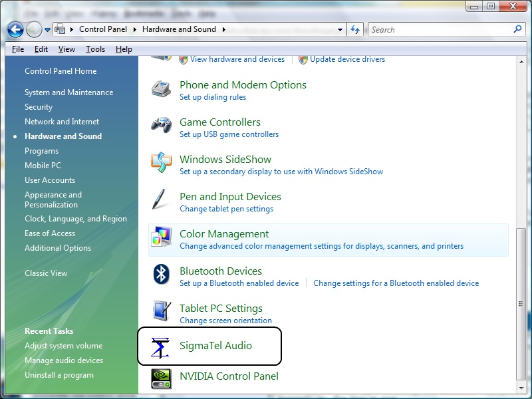The width and height of the screenshot is (532, 399).
Task: Click Set up USB game controllers
Action: pos(229,134)
